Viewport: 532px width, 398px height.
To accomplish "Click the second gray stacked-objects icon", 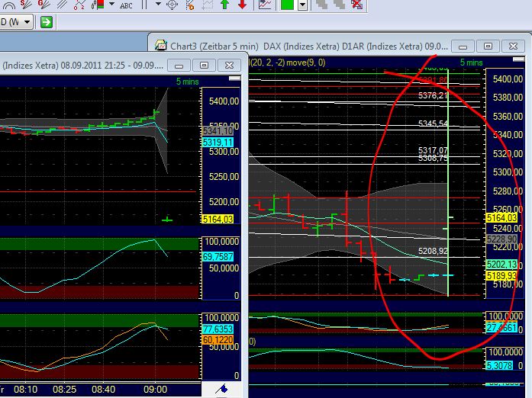I will [339, 4].
